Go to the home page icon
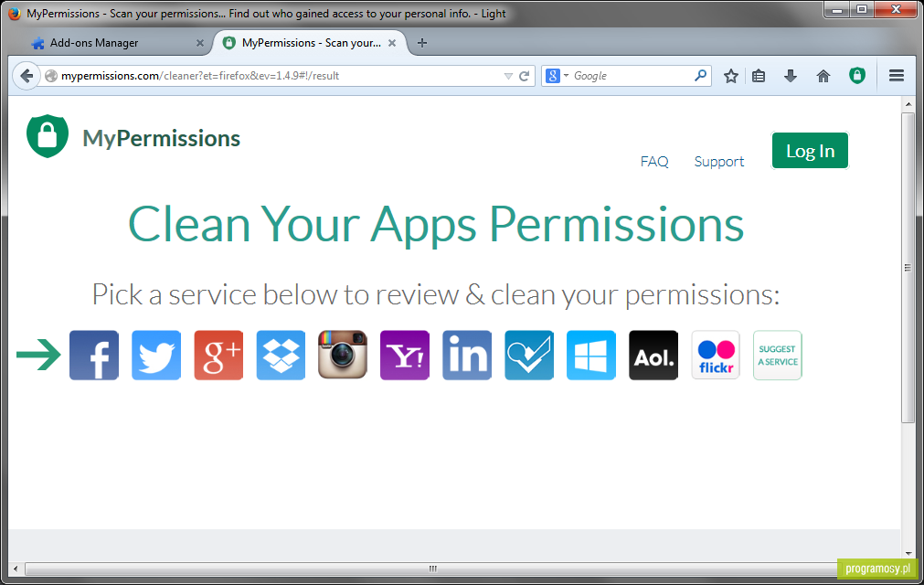Viewport: 924px width, 585px height. tap(823, 75)
